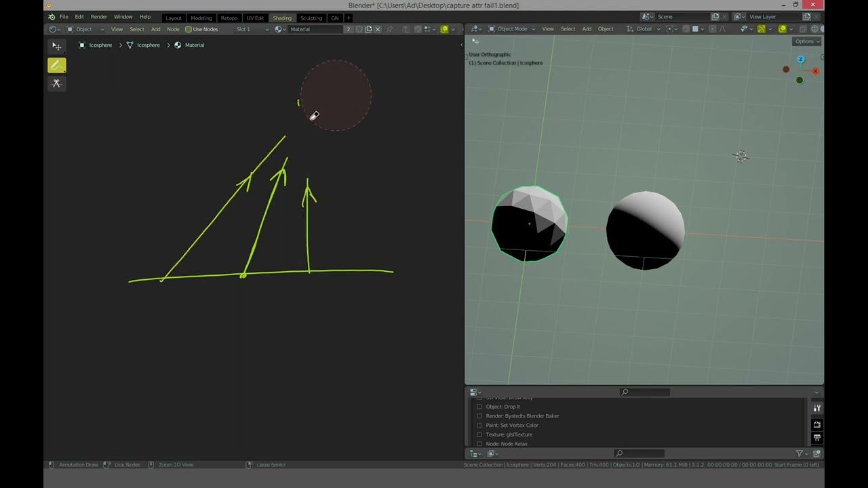Toggle viewport overlays icon

coord(783,29)
